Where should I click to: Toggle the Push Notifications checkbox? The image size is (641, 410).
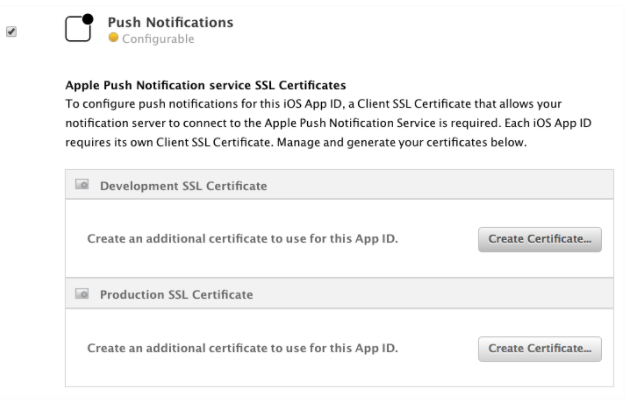click(x=11, y=31)
